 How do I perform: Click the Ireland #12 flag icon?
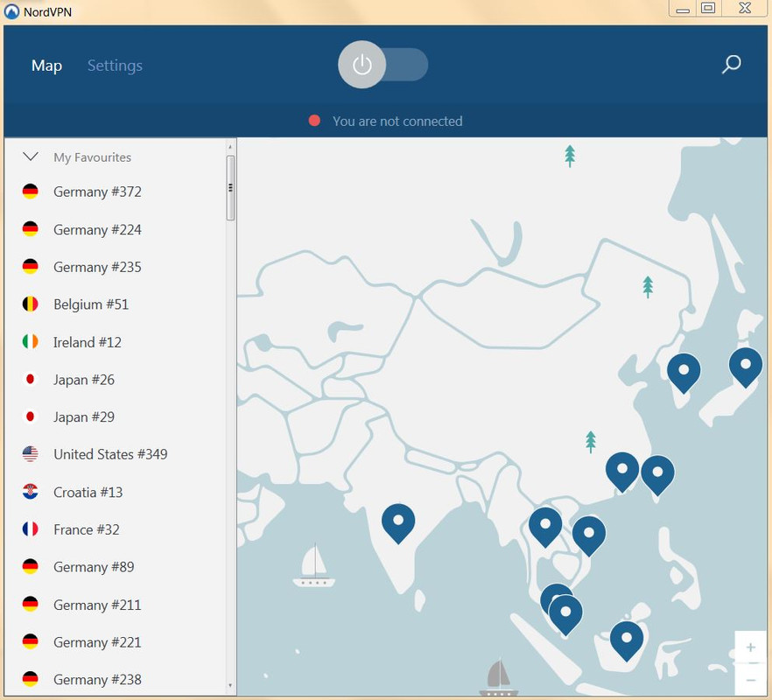click(x=30, y=341)
